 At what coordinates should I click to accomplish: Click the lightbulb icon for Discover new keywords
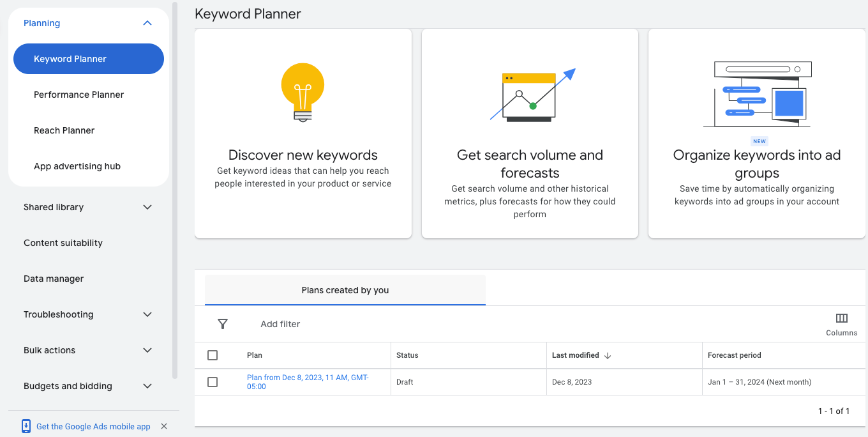pos(303,93)
